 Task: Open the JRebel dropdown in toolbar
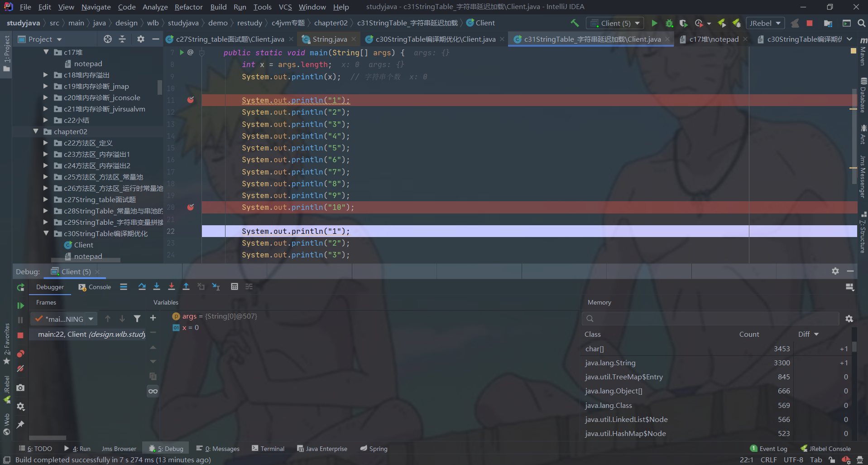click(x=765, y=23)
